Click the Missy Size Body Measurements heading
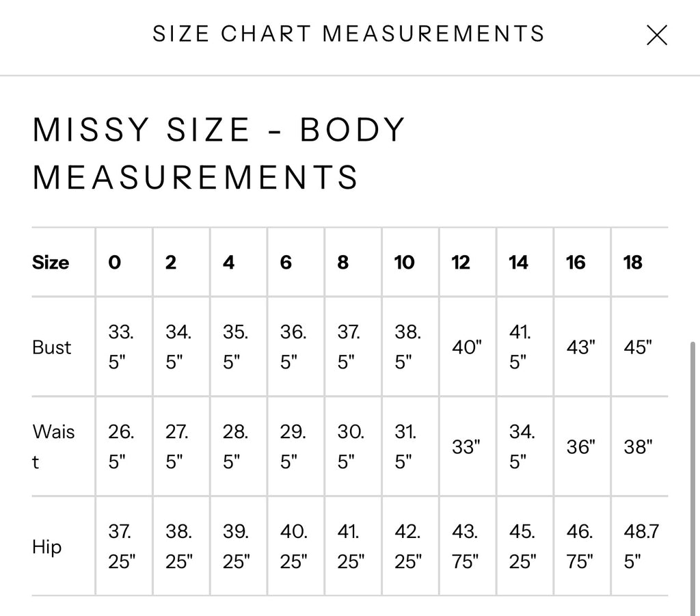Image resolution: width=700 pixels, height=616 pixels. pos(219,153)
